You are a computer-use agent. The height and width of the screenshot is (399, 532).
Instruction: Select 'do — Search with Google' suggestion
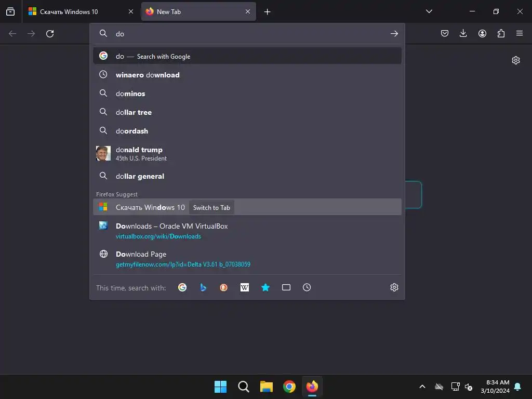247,56
